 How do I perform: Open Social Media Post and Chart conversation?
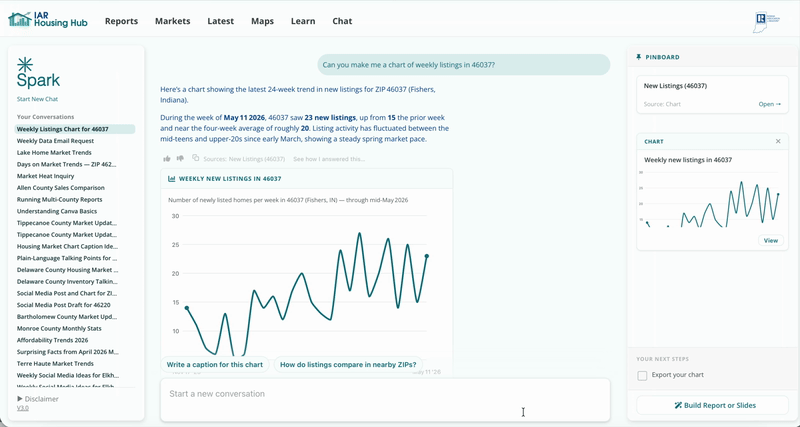[x=67, y=293]
